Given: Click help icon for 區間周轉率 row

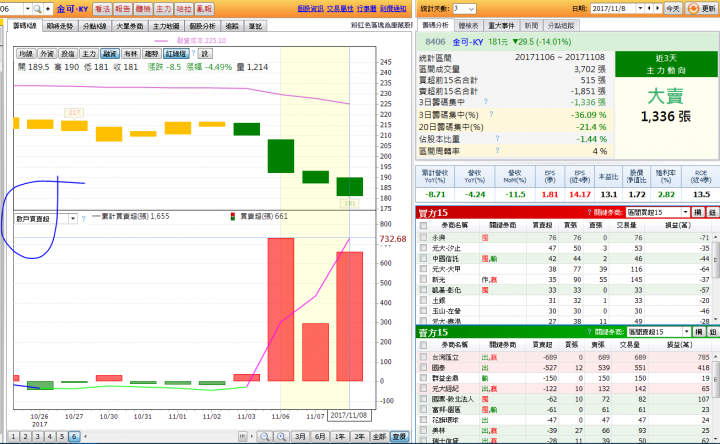Looking at the screenshot, I should pos(497,150).
